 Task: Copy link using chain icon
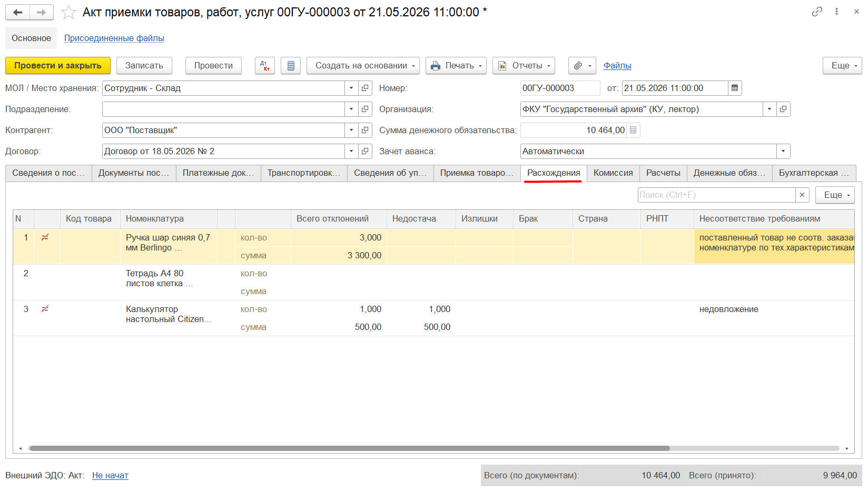tap(817, 12)
